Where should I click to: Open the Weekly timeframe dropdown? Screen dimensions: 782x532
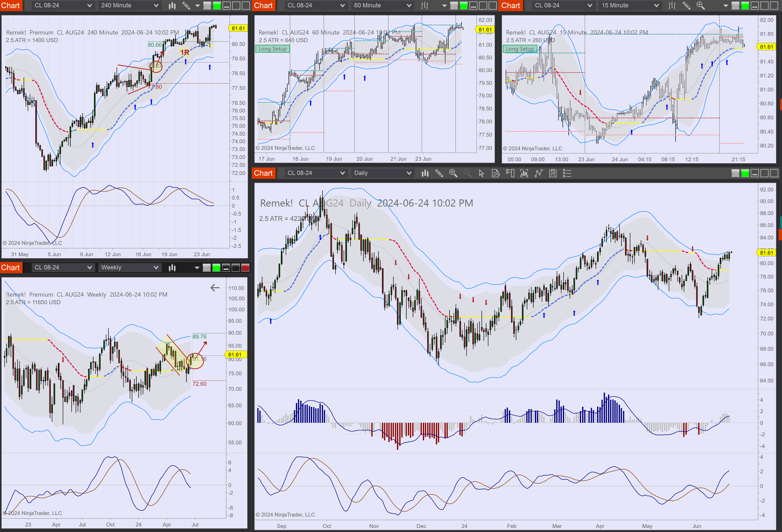click(129, 267)
